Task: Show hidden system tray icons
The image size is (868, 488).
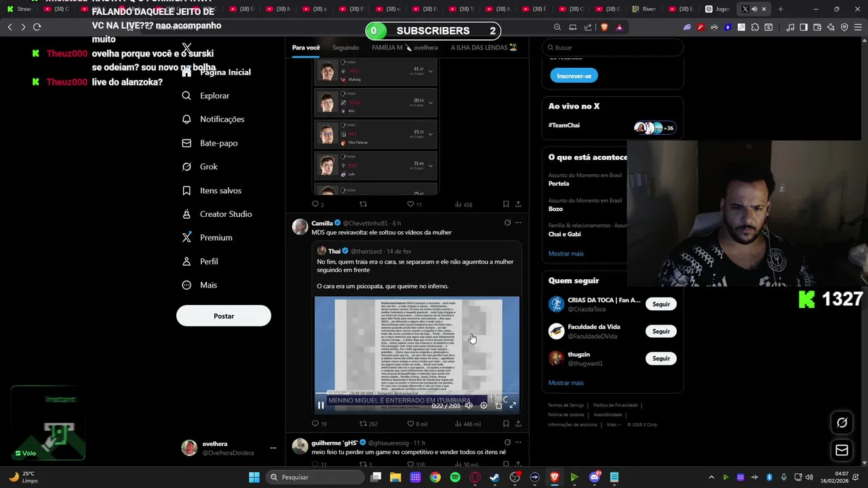Action: 711,477
